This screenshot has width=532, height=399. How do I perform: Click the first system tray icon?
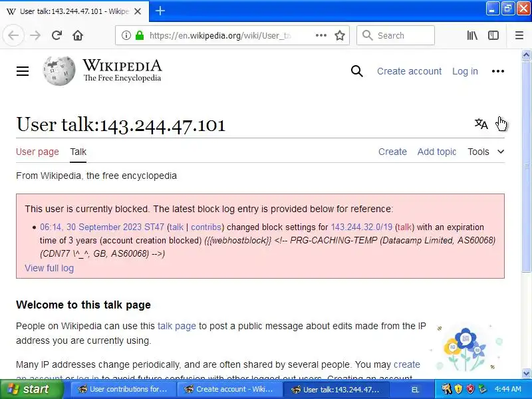click(x=446, y=389)
